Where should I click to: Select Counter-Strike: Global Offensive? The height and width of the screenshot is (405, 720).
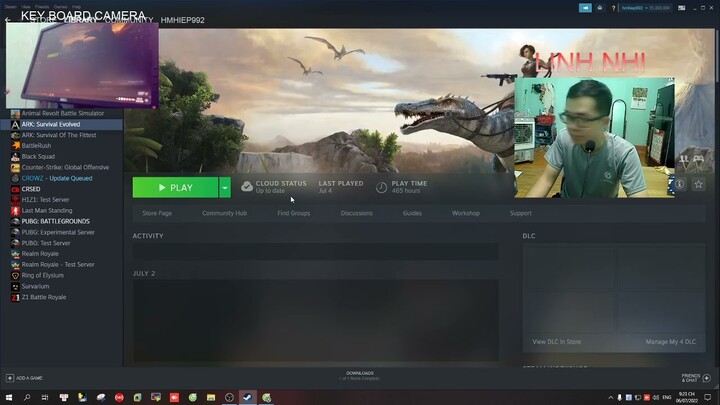[65, 168]
